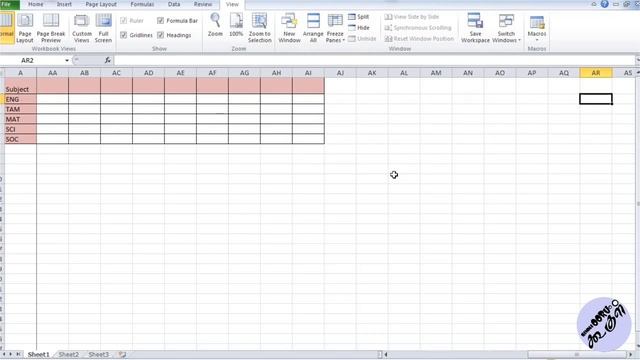Select column header AA
640x360 pixels.
click(53, 73)
